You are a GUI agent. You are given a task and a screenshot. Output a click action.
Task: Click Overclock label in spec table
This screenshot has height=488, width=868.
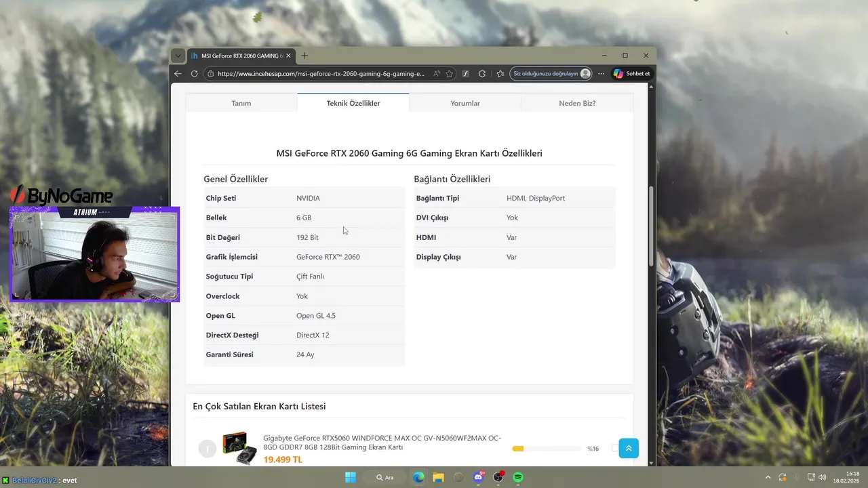(x=223, y=296)
